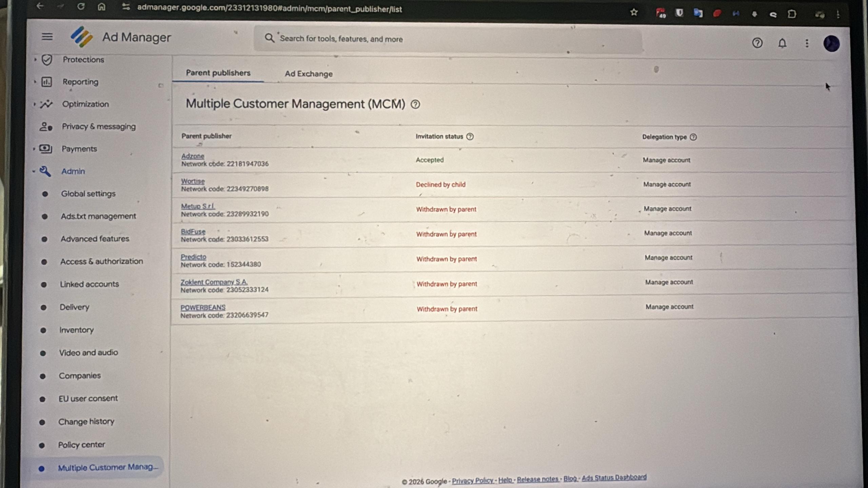Open the notifications bell
Screen dimensions: 868x488
(x=782, y=43)
